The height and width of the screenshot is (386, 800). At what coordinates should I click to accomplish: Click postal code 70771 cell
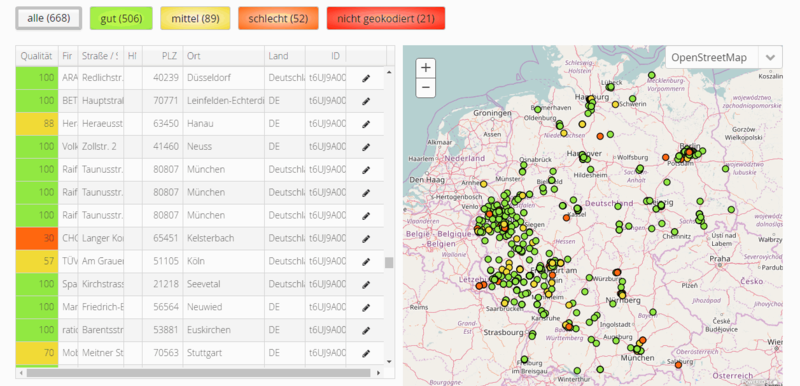[163, 101]
